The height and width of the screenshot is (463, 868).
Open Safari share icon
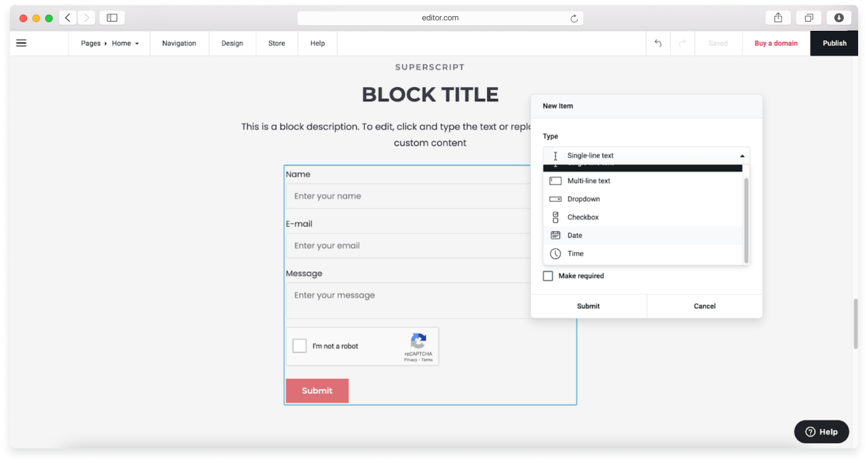[778, 18]
